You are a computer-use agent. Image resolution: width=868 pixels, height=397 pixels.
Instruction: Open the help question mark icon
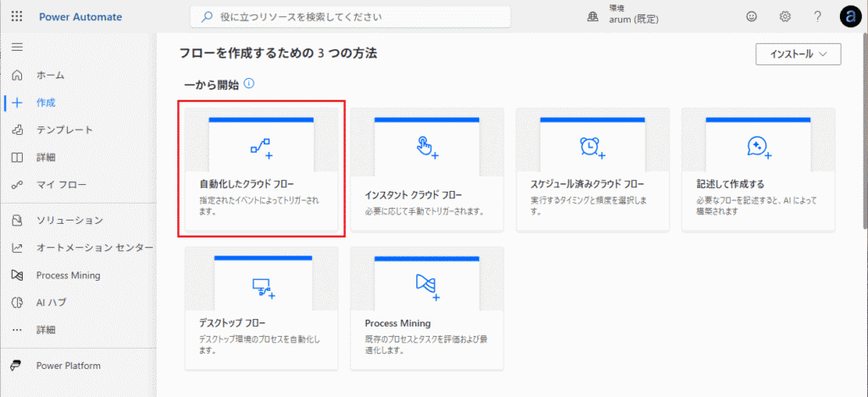point(818,17)
